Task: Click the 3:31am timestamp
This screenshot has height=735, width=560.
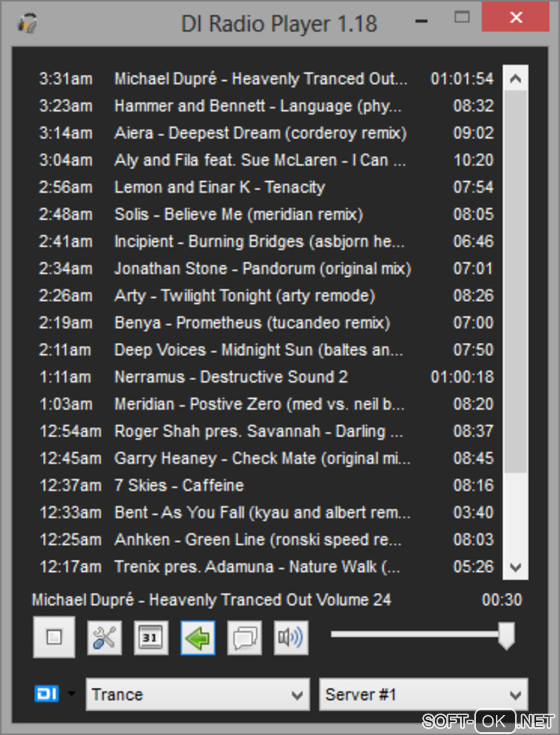Action: [x=66, y=79]
